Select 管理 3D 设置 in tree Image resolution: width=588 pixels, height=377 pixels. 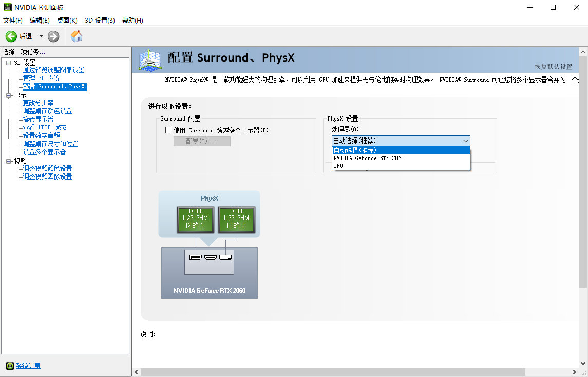tap(41, 78)
